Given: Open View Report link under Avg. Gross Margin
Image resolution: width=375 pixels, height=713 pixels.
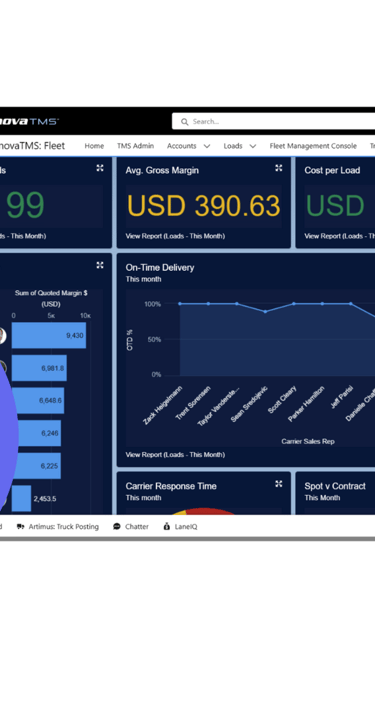Looking at the screenshot, I should [175, 236].
